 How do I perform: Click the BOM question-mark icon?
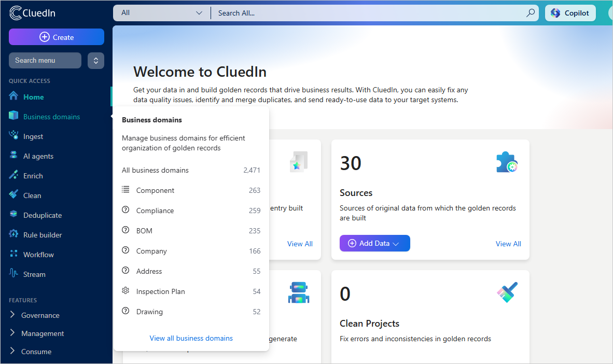click(126, 230)
